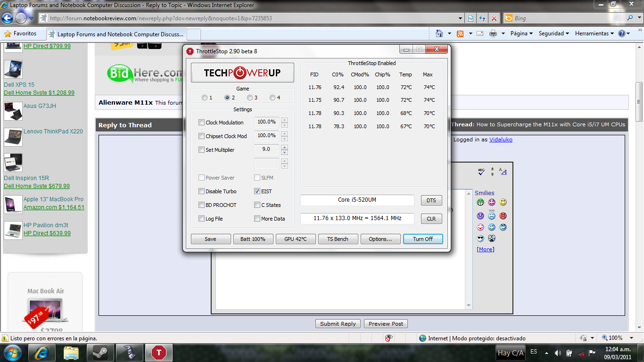The image size is (644, 362).
Task: Click the Bing search magnifier icon
Action: [630, 18]
